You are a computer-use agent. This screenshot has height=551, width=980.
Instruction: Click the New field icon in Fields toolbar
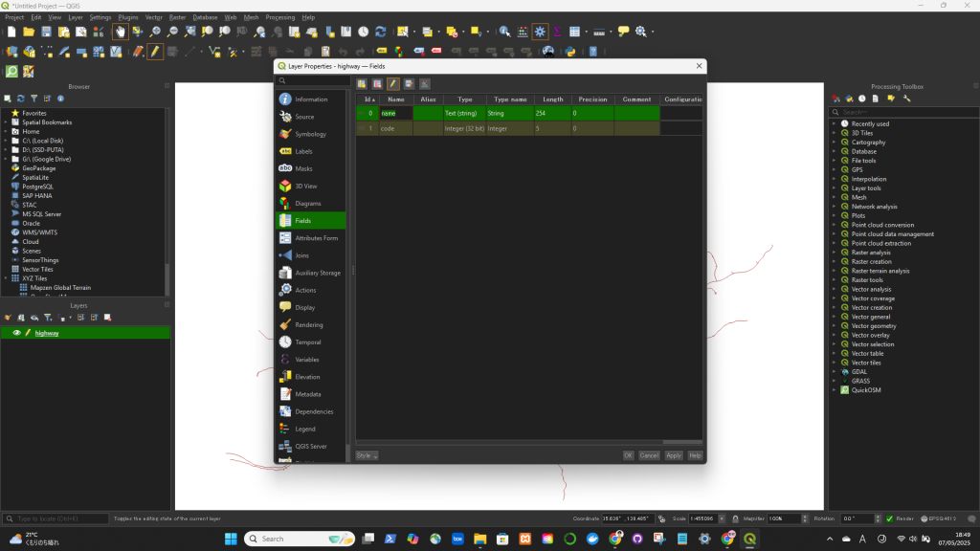363,84
